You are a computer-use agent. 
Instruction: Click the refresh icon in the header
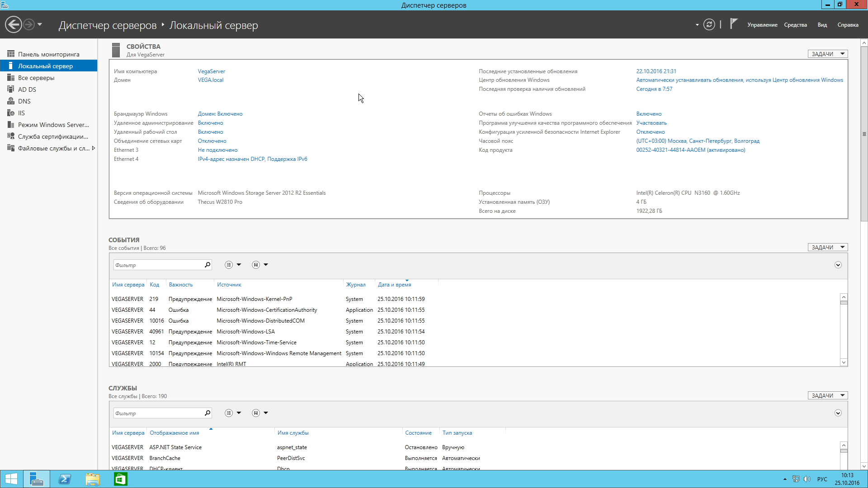point(709,25)
